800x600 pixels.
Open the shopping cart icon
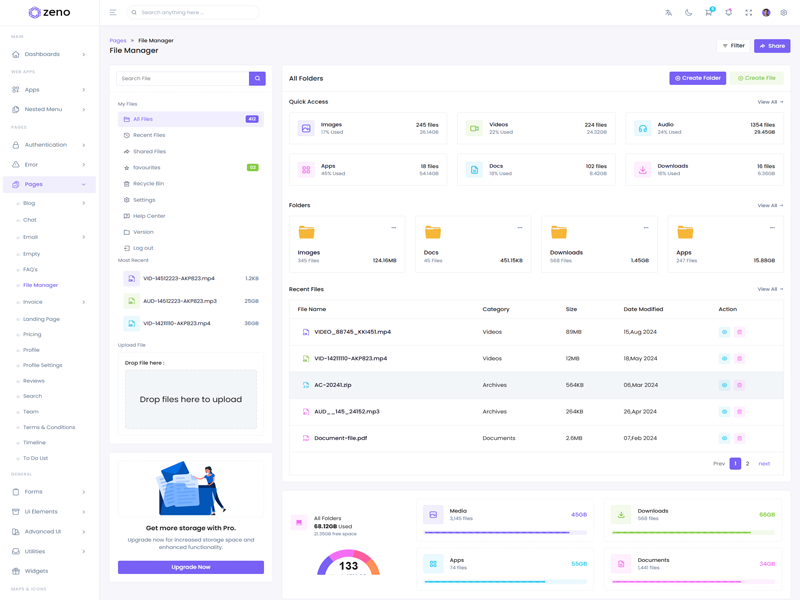click(708, 13)
